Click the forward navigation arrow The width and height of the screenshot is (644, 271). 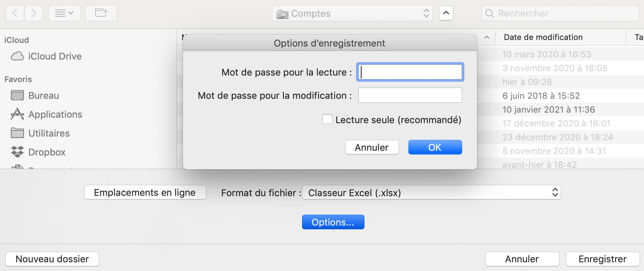pos(34,13)
